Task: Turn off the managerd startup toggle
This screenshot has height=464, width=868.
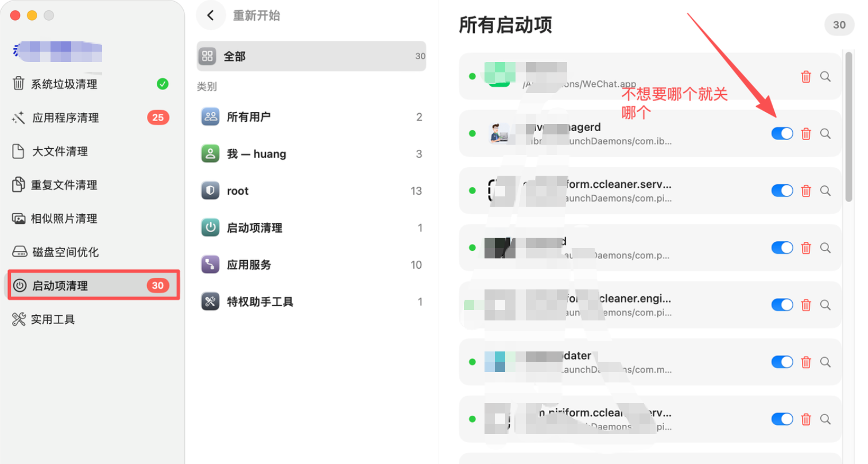Action: 782,133
